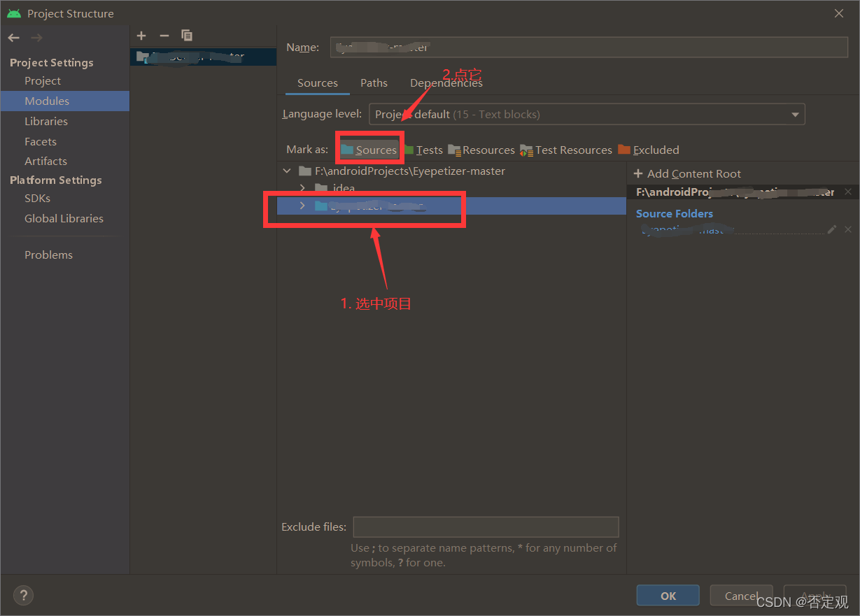Switch to the Paths tab

[x=374, y=83]
